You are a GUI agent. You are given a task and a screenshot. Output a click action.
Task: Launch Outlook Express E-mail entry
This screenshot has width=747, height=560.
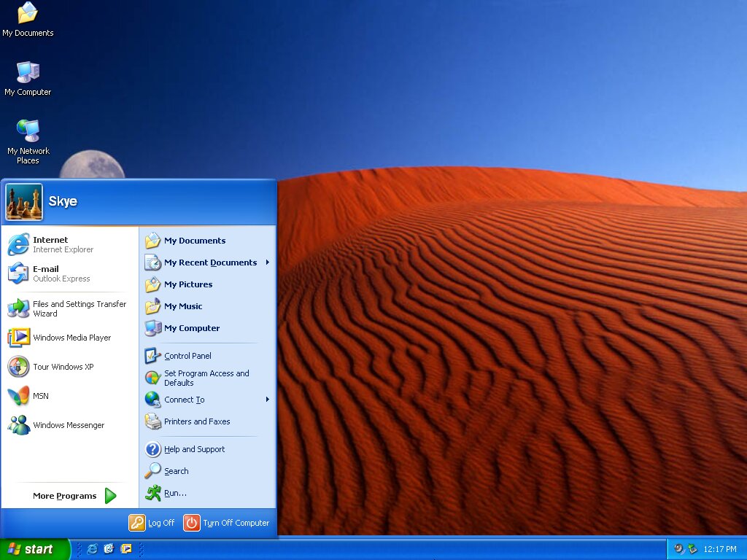pyautogui.click(x=69, y=273)
